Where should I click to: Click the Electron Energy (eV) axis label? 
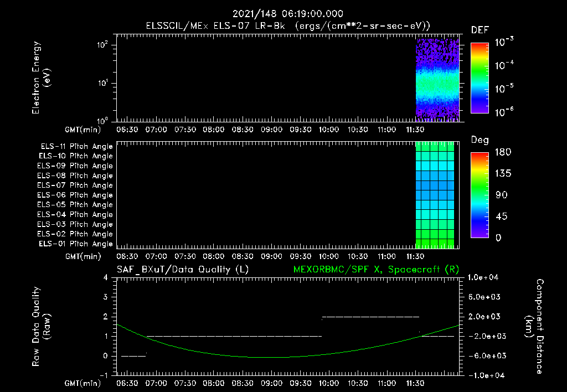tap(41, 78)
